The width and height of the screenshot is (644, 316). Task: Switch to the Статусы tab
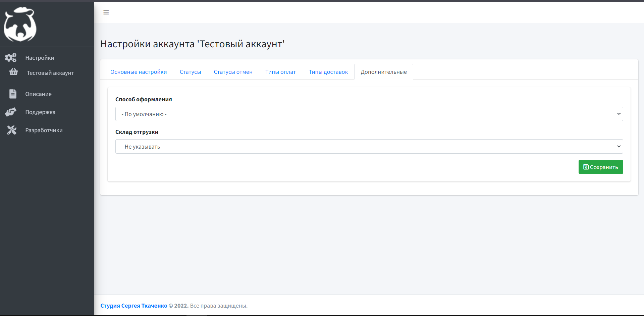coord(190,72)
